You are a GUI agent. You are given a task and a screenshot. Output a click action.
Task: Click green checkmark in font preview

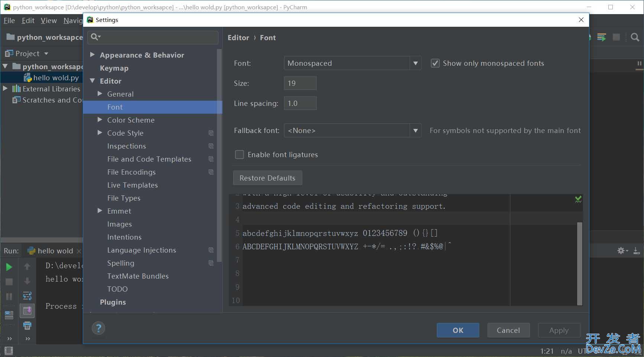point(578,199)
